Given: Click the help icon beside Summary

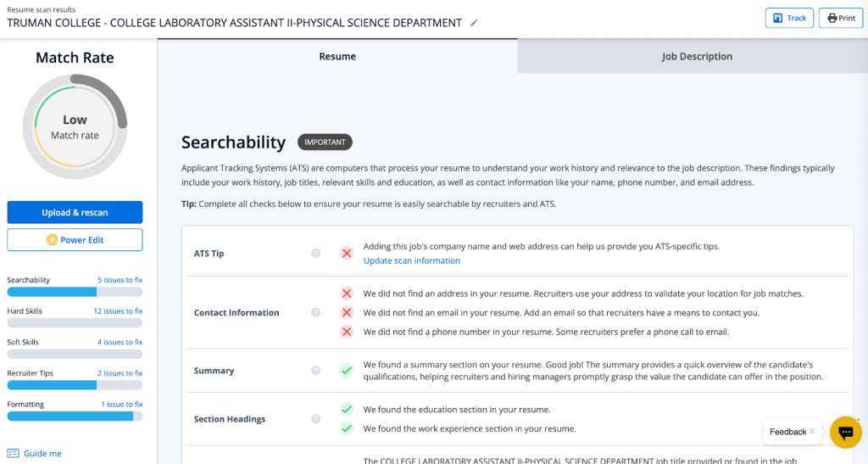Looking at the screenshot, I should 315,371.
